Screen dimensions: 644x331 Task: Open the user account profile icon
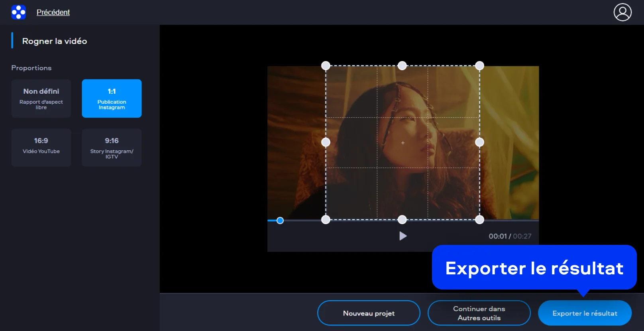(622, 12)
